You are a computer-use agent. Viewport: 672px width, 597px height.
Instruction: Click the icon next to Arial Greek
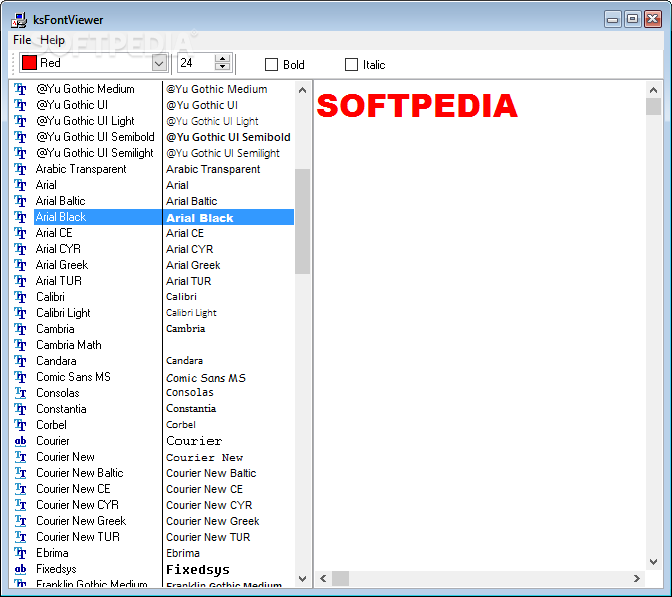pyautogui.click(x=20, y=265)
